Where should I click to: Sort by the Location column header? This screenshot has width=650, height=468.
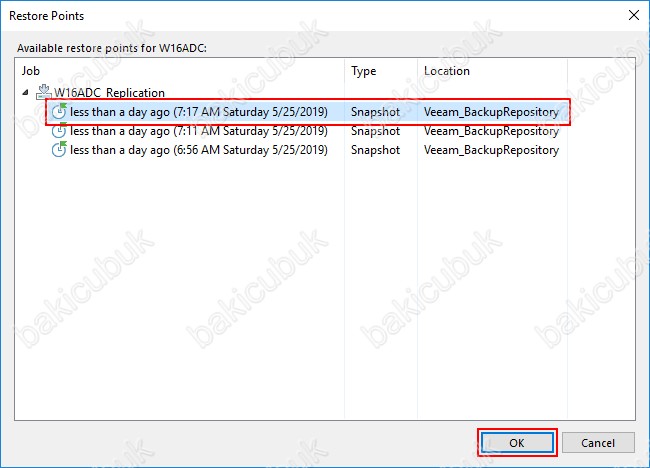tap(492, 71)
